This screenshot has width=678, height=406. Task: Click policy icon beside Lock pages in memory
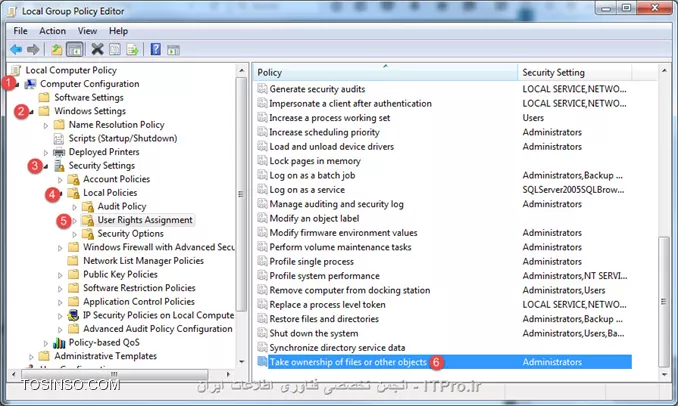(x=262, y=161)
